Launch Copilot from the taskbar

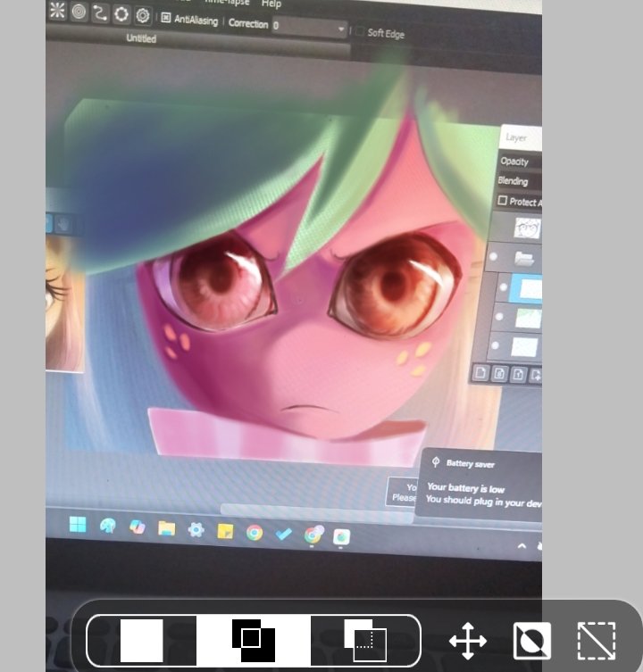click(x=138, y=527)
